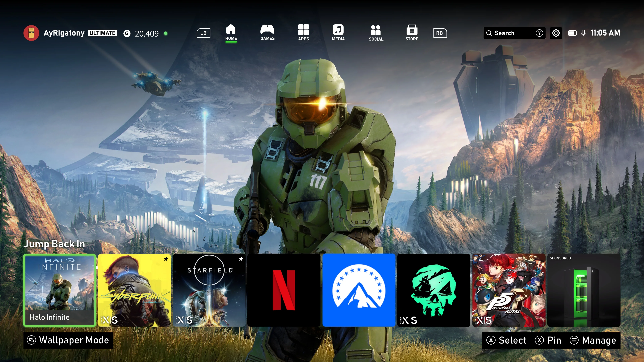Click the AyRigatony gamertag
This screenshot has height=362, width=644.
click(64, 33)
